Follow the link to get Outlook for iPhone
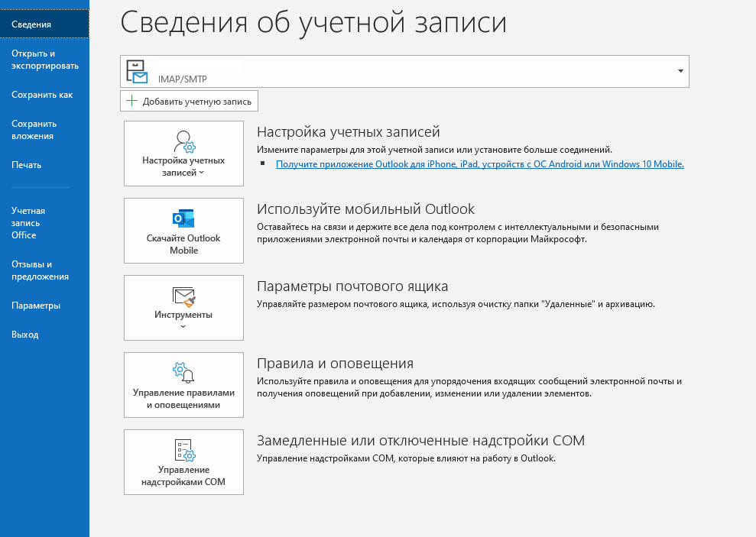 coord(479,163)
